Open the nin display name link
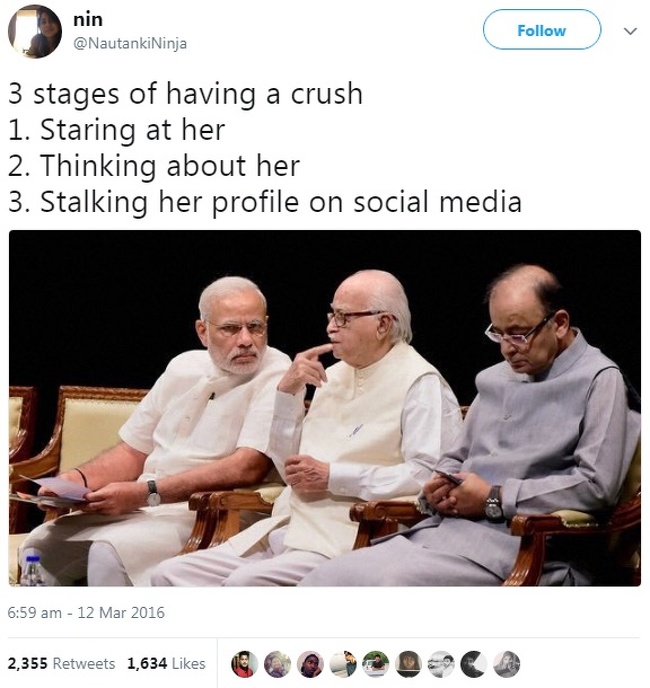The image size is (650, 688). click(88, 20)
